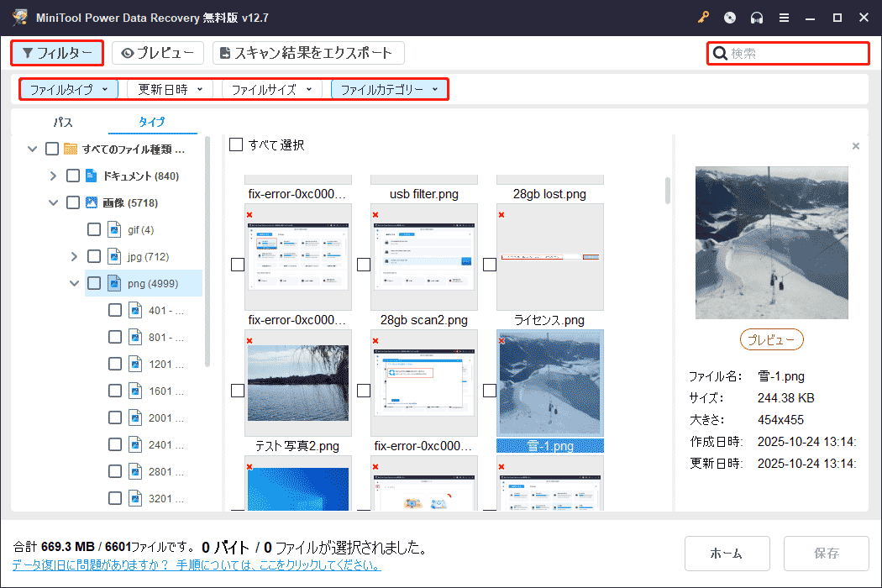This screenshot has width=882, height=588.
Task: Click the key icon for license registration
Action: tap(703, 17)
